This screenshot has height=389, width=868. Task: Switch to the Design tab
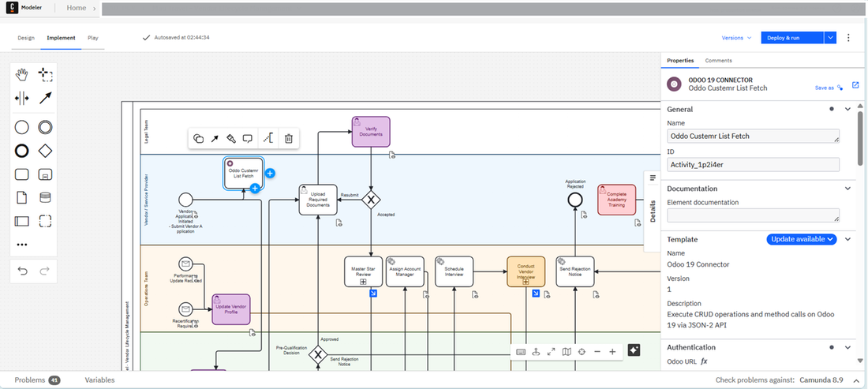[26, 38]
